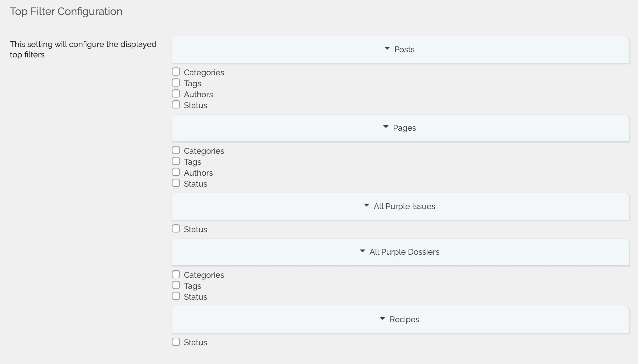Enable Status under All Purple Issues

coord(176,228)
